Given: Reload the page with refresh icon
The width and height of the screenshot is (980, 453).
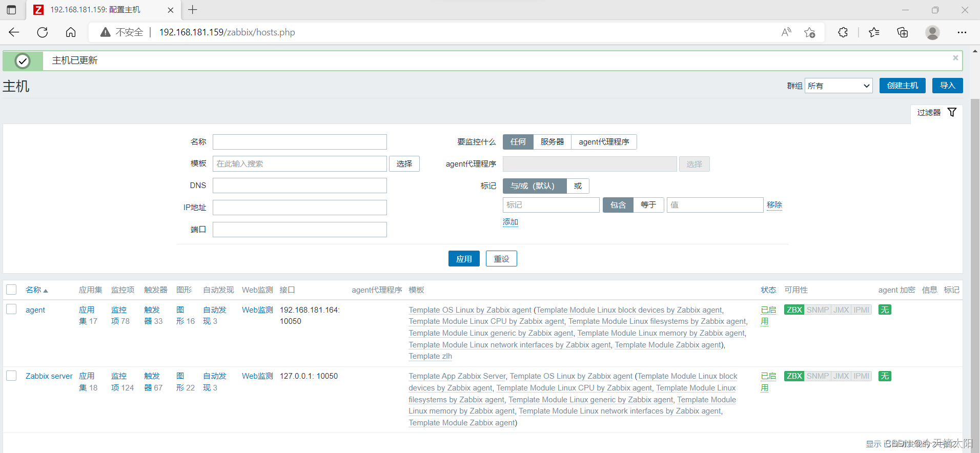Looking at the screenshot, I should click(x=43, y=32).
